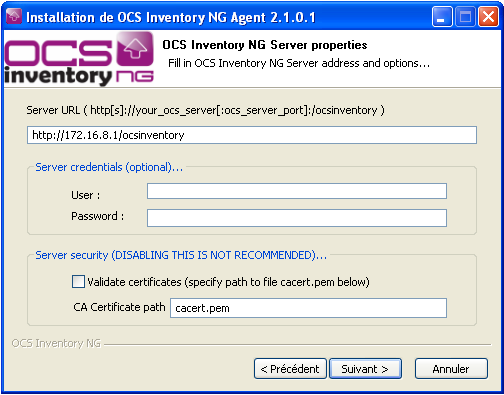Click the 'Password :' label
Screen dimensions: 504x395
point(98,216)
